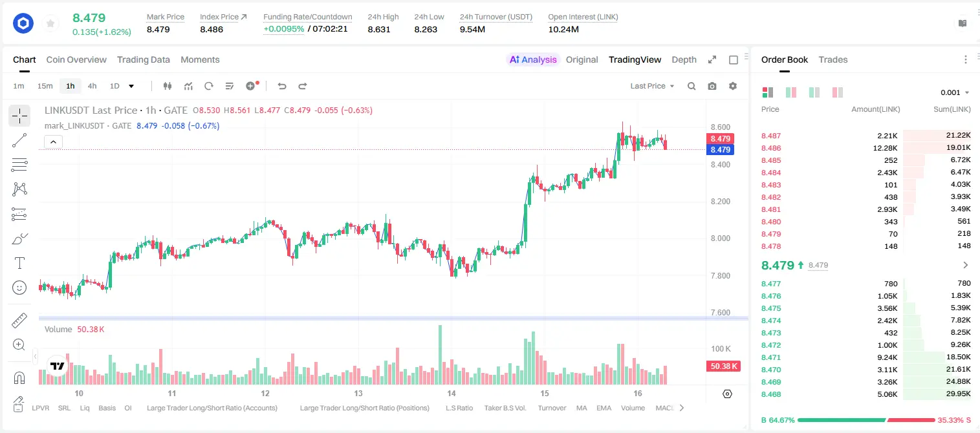Select the text annotation tool

click(19, 263)
